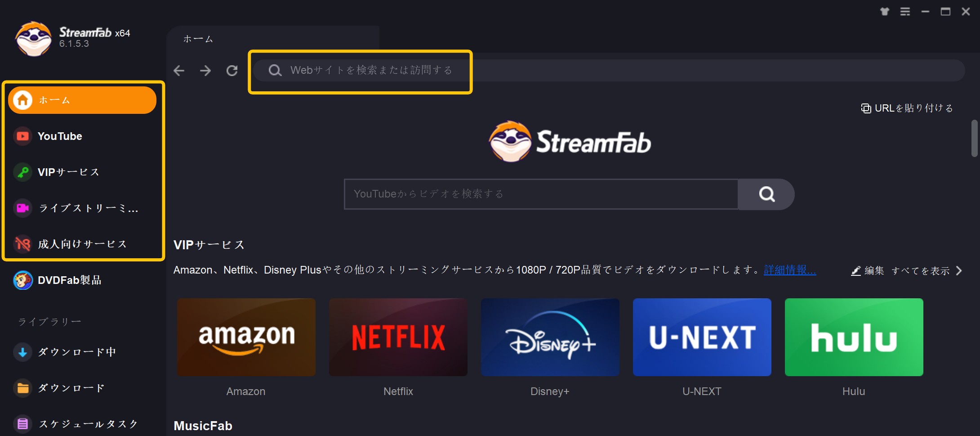Open the Hulu service tile
Screen dimensions: 980x436
click(x=854, y=337)
